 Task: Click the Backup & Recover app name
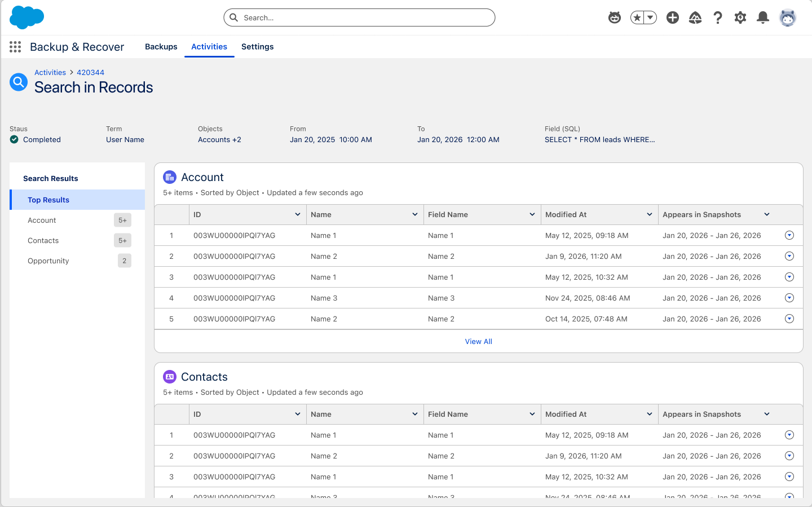coord(77,47)
